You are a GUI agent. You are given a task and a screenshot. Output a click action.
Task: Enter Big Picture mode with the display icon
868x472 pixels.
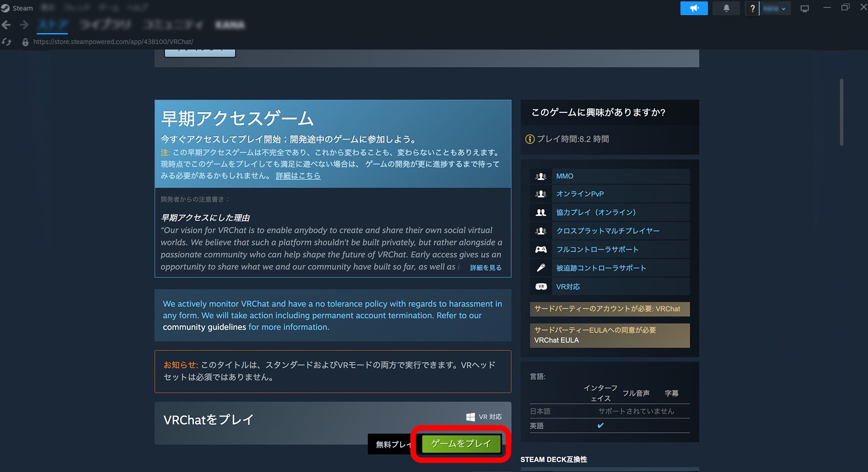coord(804,8)
